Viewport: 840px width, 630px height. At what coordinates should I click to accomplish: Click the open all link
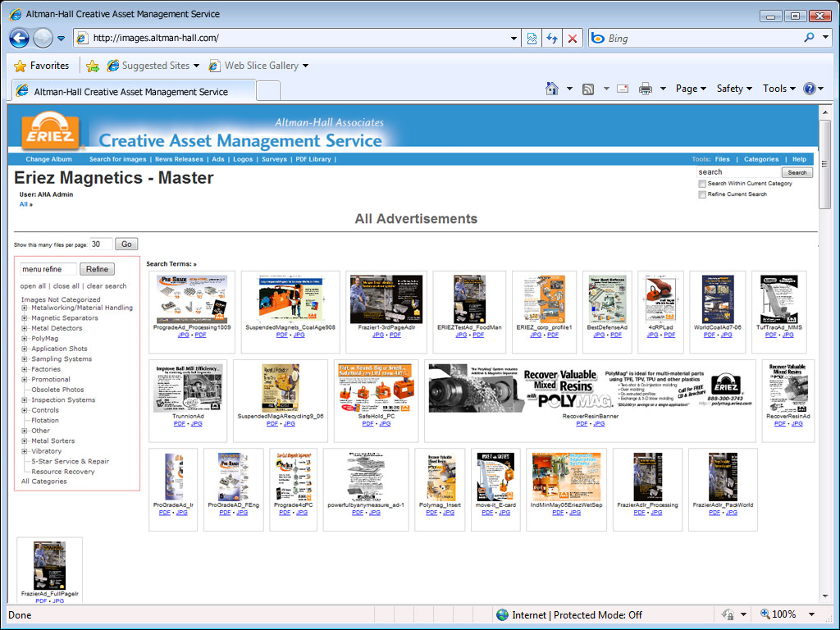click(x=33, y=286)
